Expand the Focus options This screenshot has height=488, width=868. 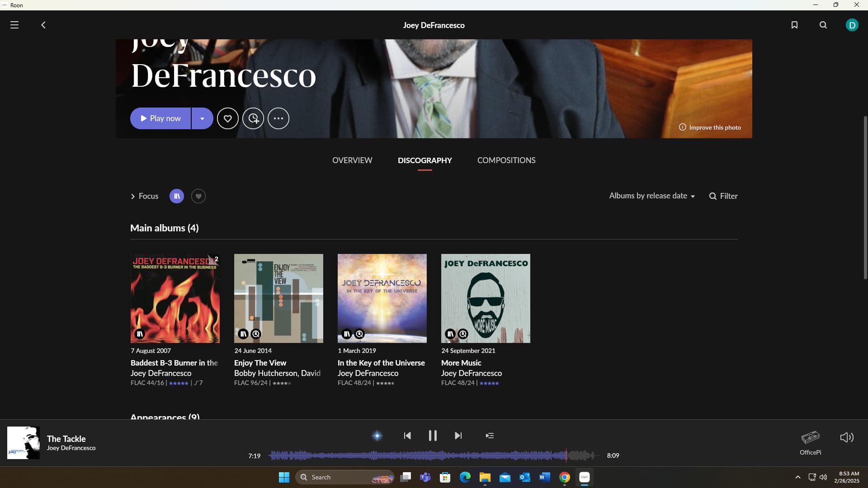145,196
